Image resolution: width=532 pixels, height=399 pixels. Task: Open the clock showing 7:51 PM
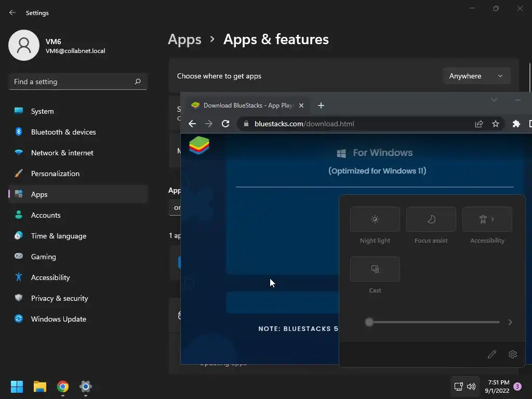point(497,387)
